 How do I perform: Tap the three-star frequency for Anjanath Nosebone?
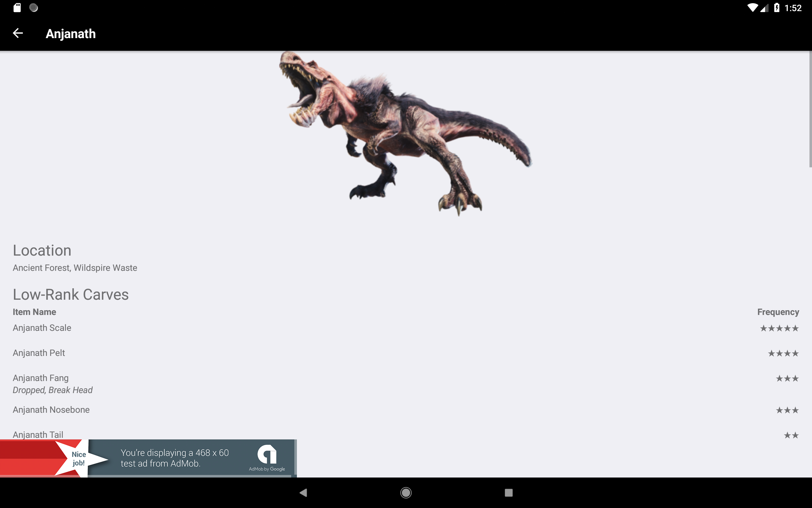click(x=787, y=410)
